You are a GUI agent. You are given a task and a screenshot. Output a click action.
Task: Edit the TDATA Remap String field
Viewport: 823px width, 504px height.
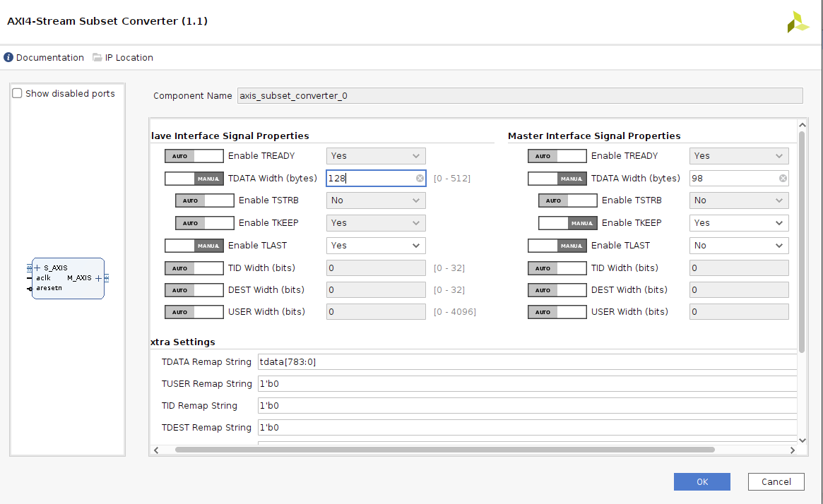coord(527,362)
